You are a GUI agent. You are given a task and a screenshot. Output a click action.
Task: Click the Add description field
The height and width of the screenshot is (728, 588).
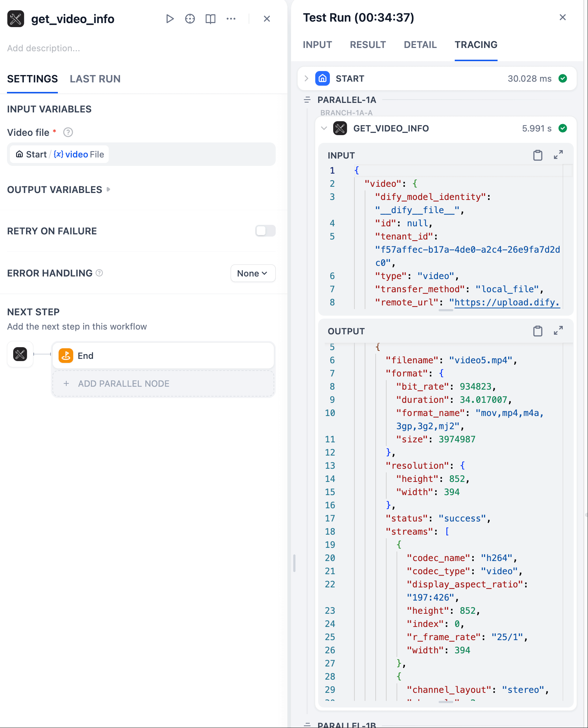click(x=44, y=48)
